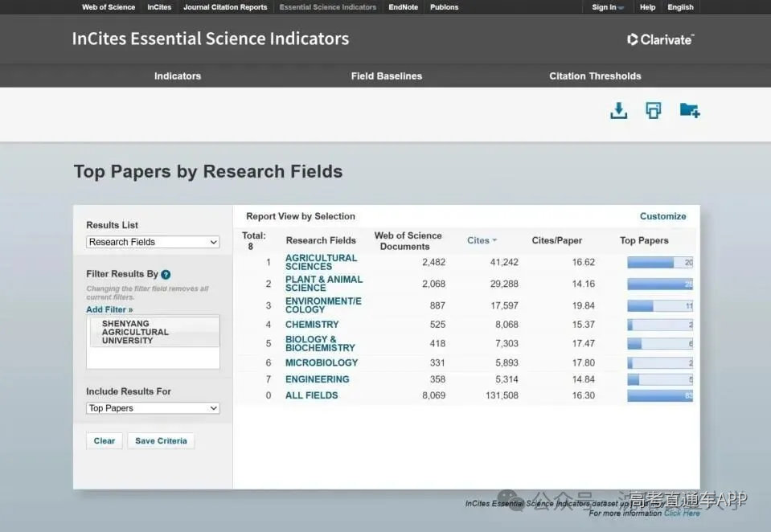Open the CHEMISTRY field link
This screenshot has width=771, height=532.
tap(312, 325)
